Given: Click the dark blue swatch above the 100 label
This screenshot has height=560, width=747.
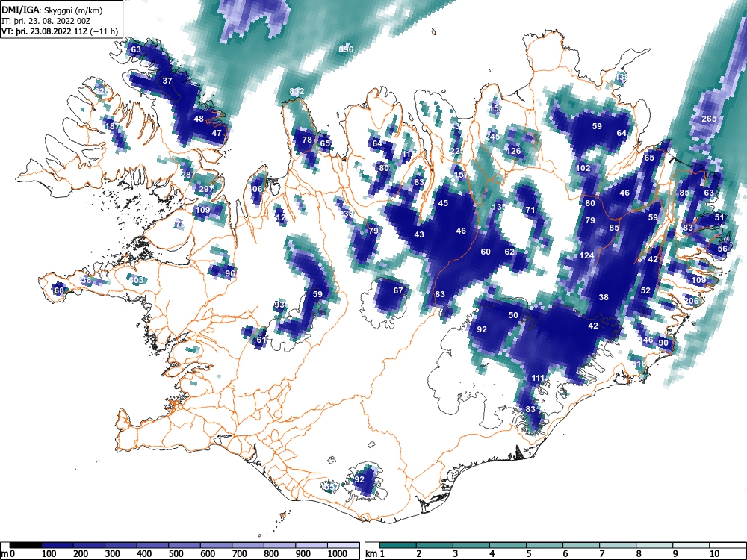Looking at the screenshot, I should point(57,545).
